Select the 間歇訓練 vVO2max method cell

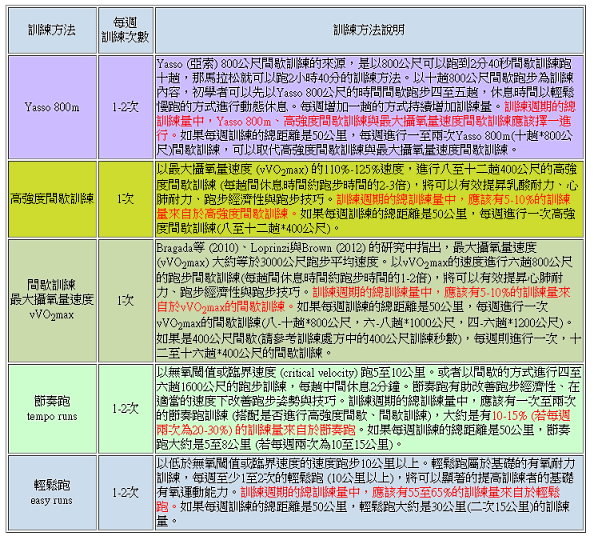tap(52, 301)
